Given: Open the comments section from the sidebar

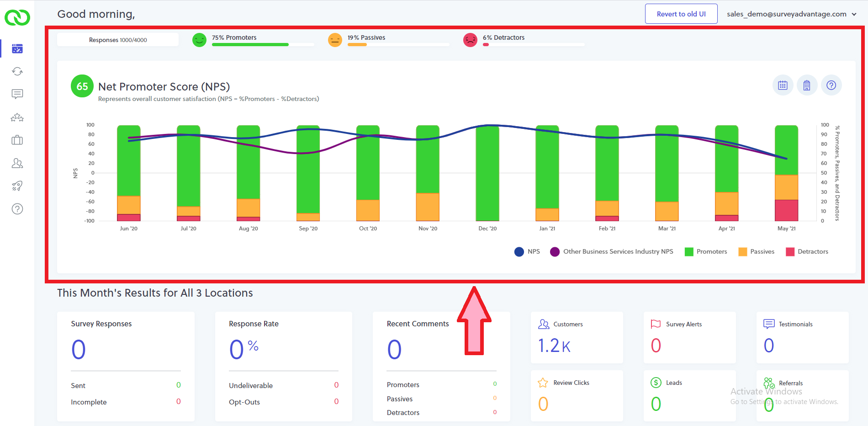Looking at the screenshot, I should coord(17,94).
